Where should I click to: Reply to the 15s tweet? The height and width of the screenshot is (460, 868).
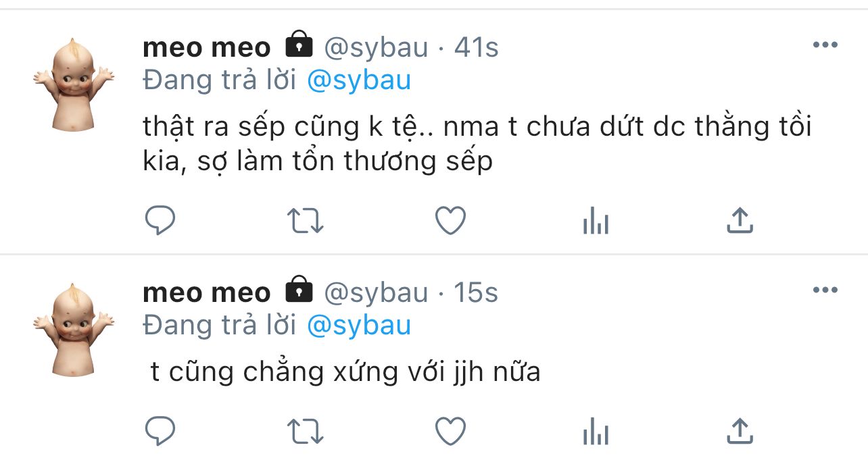160,431
